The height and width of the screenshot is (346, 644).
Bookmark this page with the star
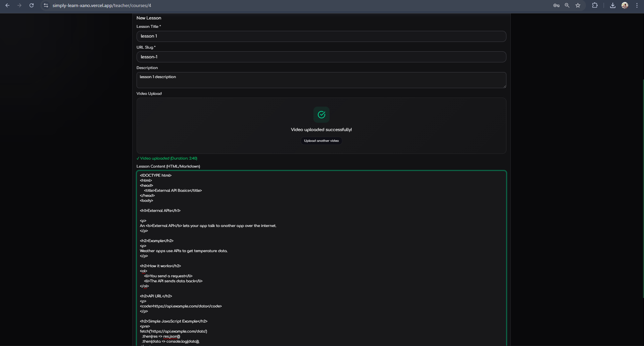(578, 5)
